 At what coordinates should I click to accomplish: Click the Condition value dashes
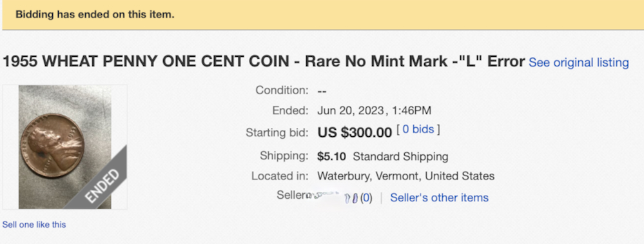point(322,90)
